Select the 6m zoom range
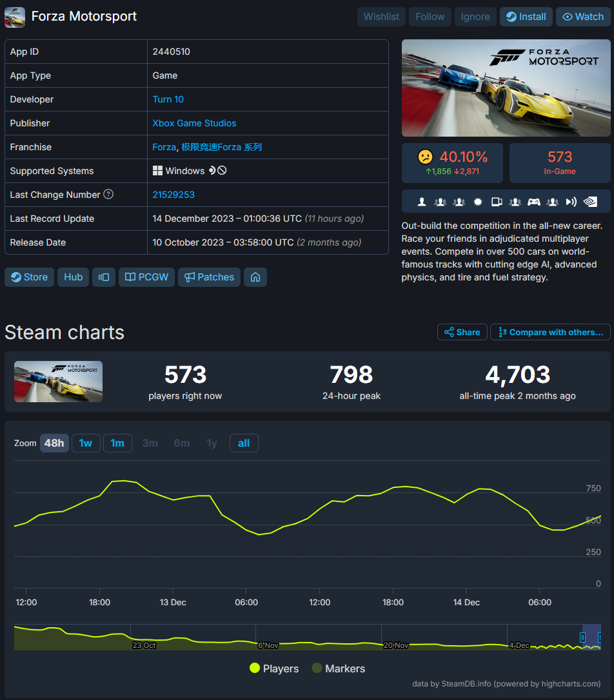The width and height of the screenshot is (614, 700). click(x=182, y=443)
